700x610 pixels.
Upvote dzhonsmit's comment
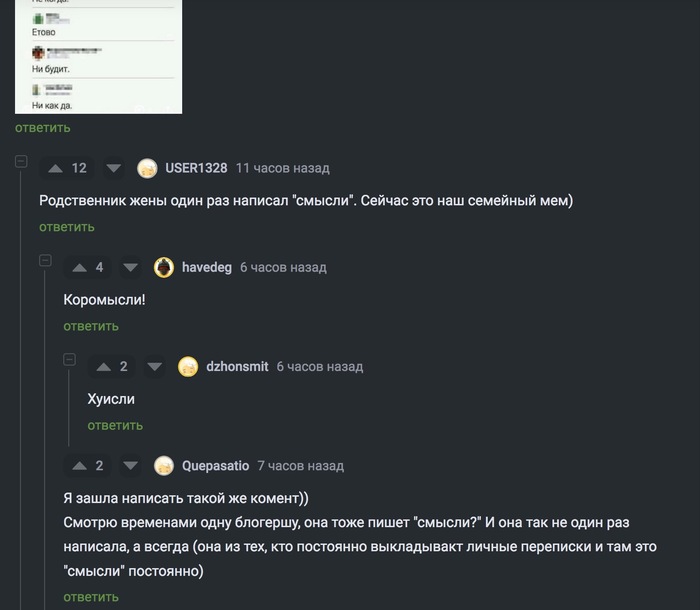pos(103,367)
